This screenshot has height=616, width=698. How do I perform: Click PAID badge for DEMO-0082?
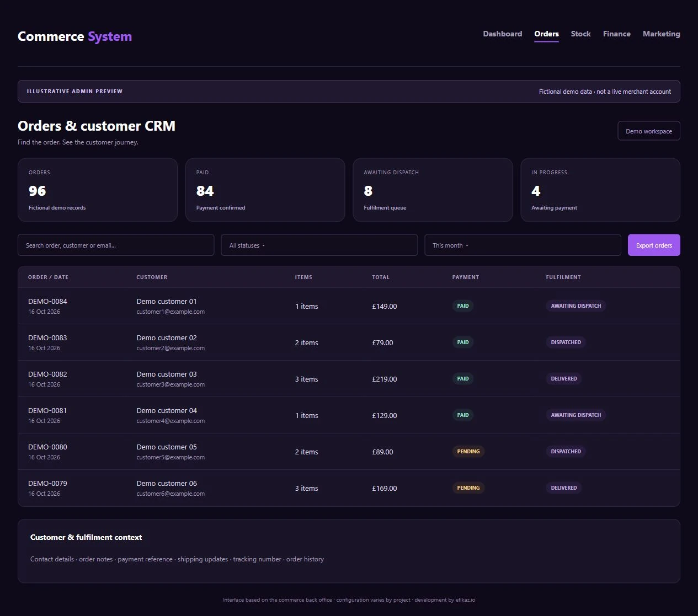click(463, 379)
